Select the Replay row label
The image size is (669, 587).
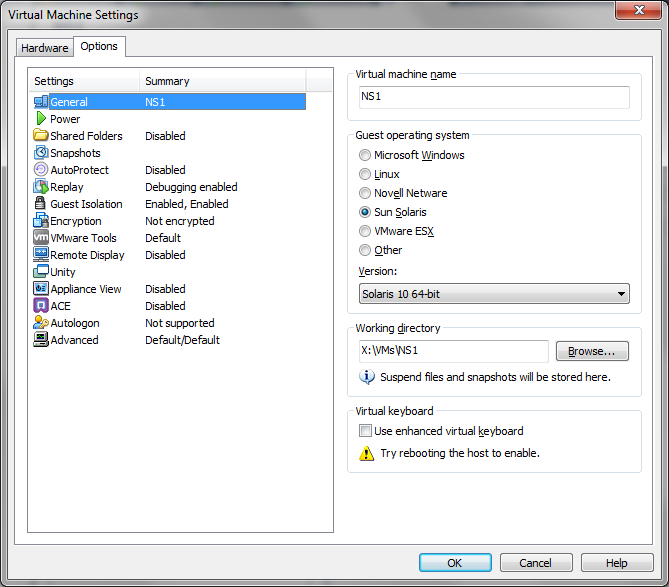pos(67,187)
